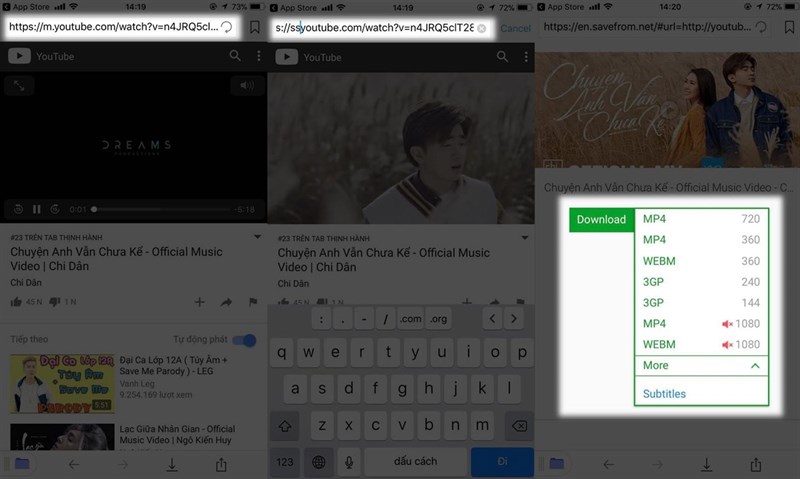Tap globe key to change language
800x479 pixels.
coord(318,462)
